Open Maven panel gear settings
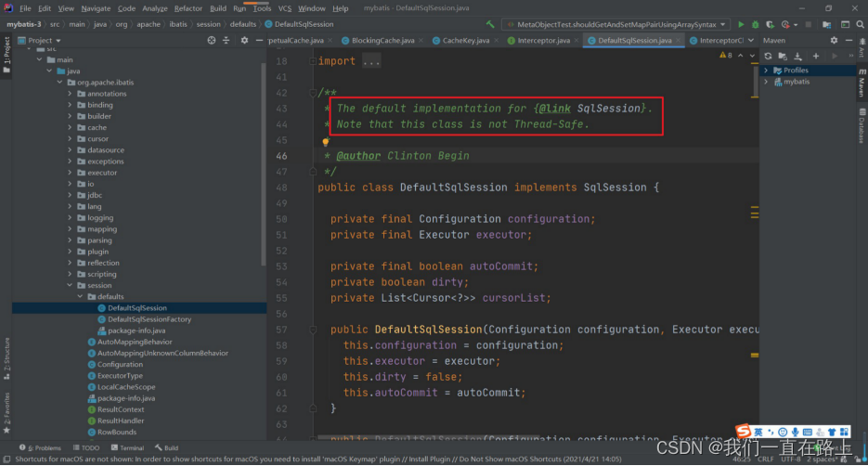The image size is (868, 466). point(835,41)
